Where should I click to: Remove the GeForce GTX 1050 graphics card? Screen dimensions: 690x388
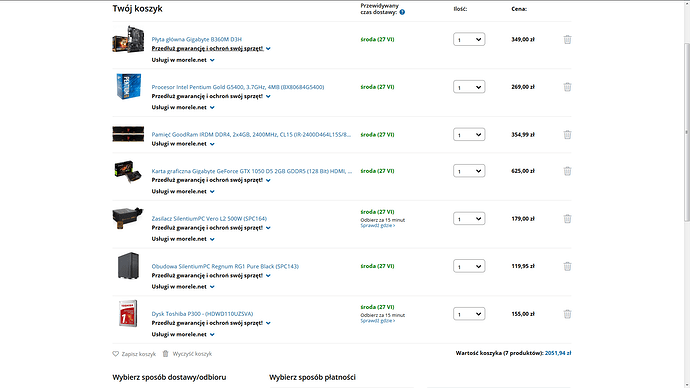tap(567, 171)
